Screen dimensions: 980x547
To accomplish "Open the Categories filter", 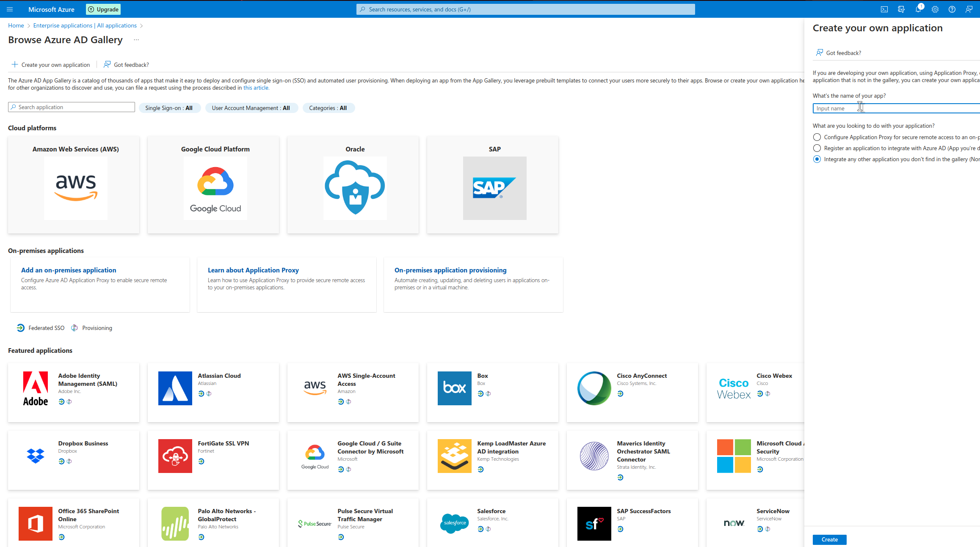I will point(329,108).
